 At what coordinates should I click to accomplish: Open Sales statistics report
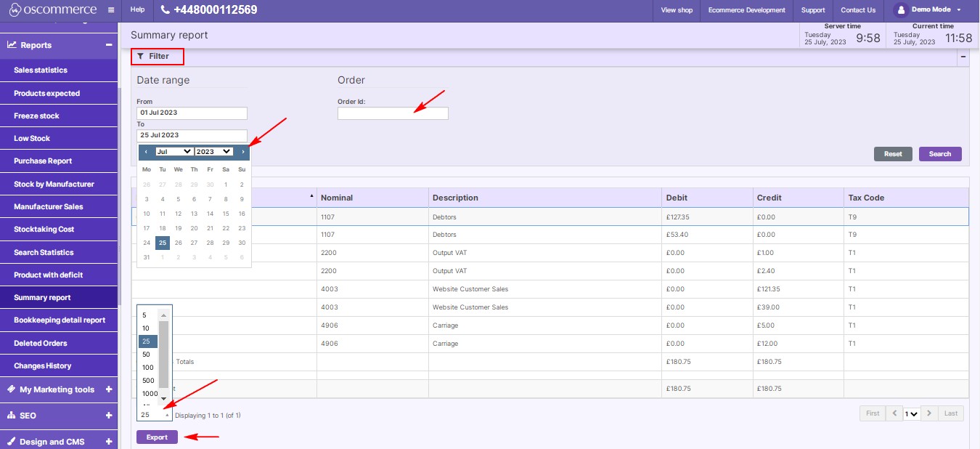[59, 70]
